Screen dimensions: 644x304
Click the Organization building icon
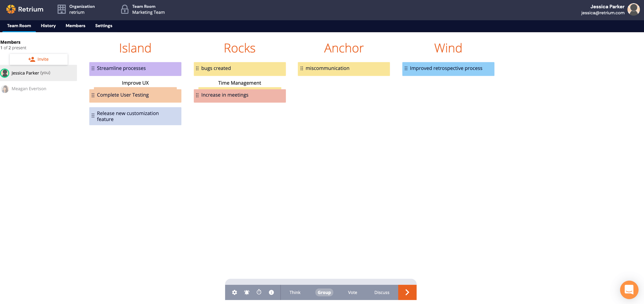point(61,9)
